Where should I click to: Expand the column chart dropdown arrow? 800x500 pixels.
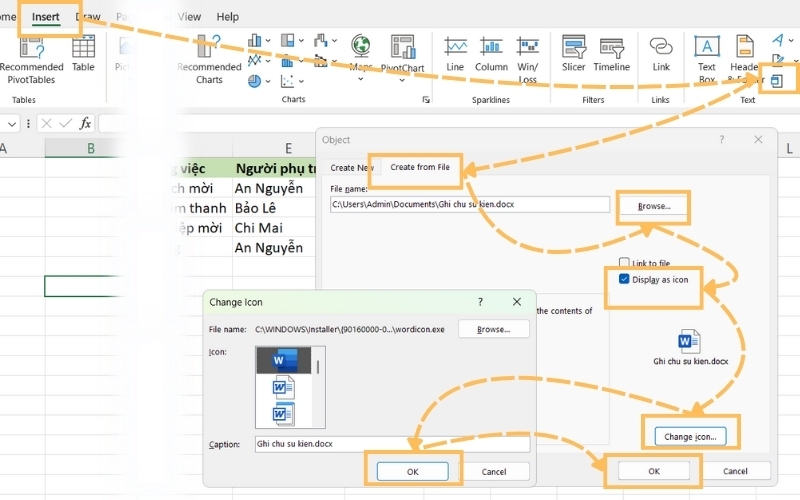coord(268,40)
